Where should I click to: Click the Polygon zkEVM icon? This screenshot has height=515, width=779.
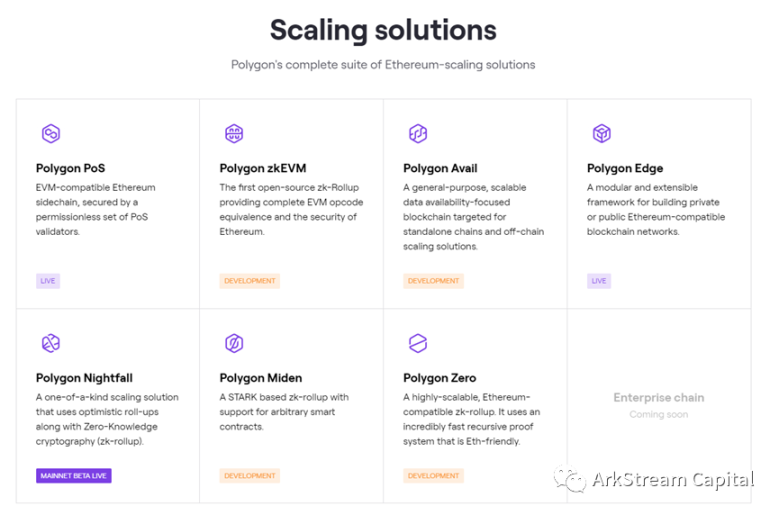234,133
